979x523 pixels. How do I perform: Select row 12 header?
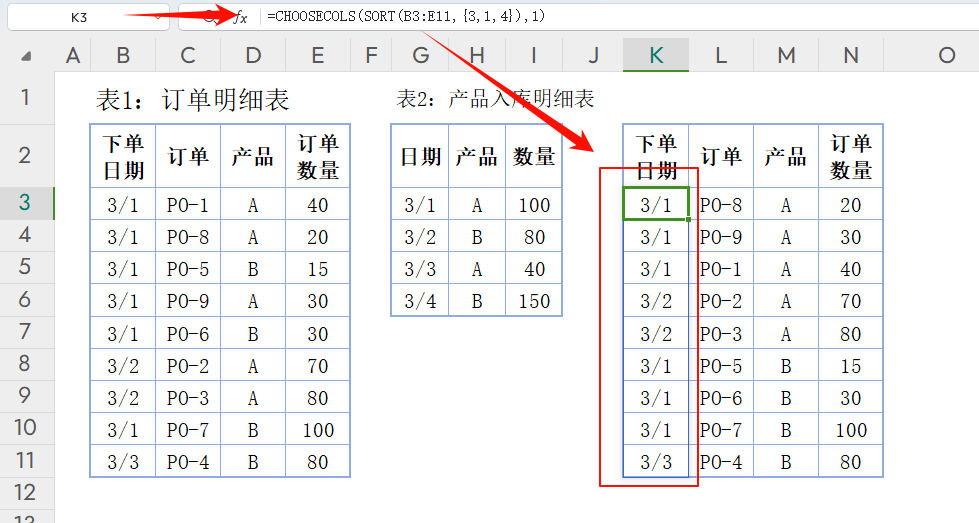(26, 492)
